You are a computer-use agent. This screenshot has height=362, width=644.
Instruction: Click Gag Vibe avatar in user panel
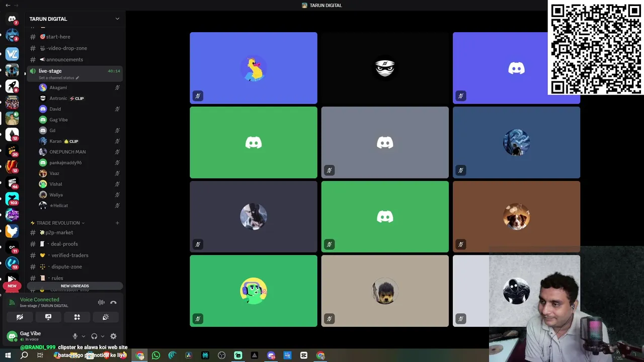12,336
